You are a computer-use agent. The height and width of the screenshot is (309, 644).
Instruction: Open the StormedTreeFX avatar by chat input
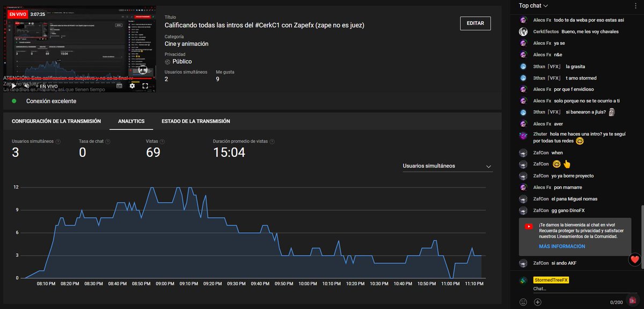tap(523, 281)
